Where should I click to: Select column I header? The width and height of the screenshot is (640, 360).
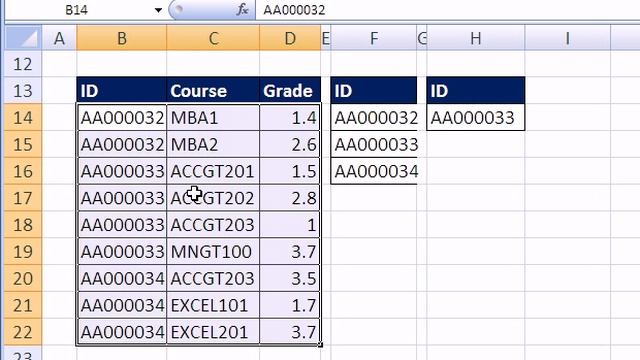click(568, 38)
